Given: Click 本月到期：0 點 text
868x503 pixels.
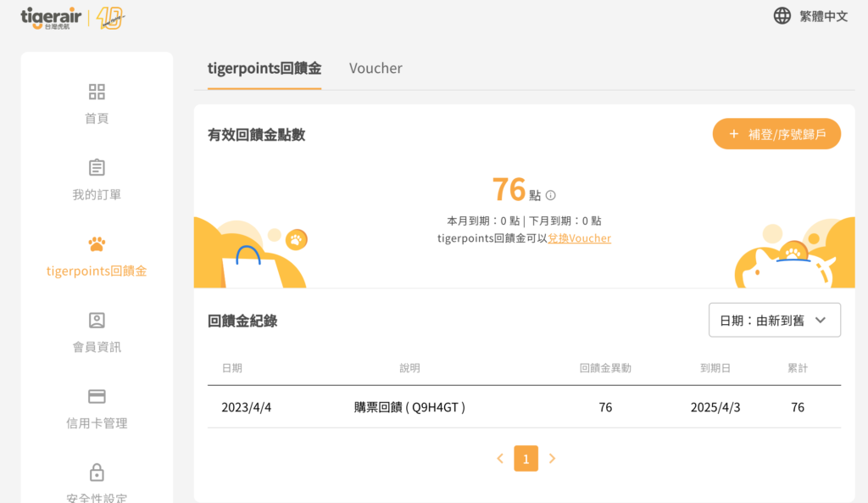Looking at the screenshot, I should point(483,221).
